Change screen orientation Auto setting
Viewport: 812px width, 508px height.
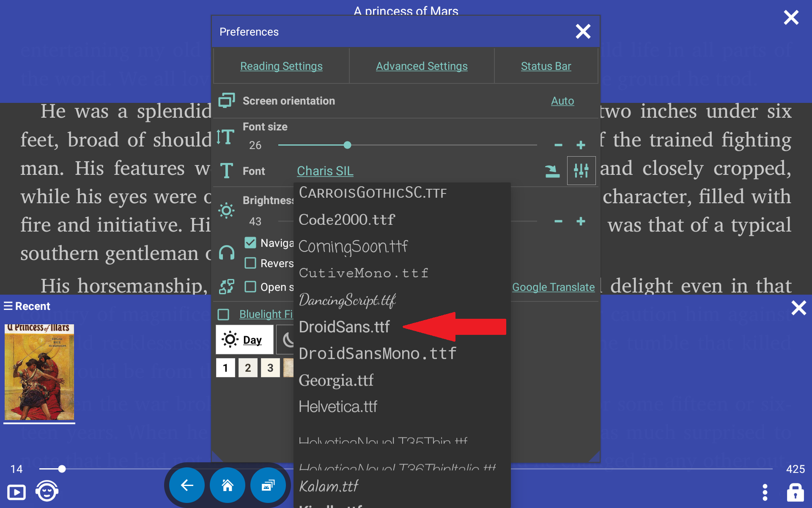562,101
